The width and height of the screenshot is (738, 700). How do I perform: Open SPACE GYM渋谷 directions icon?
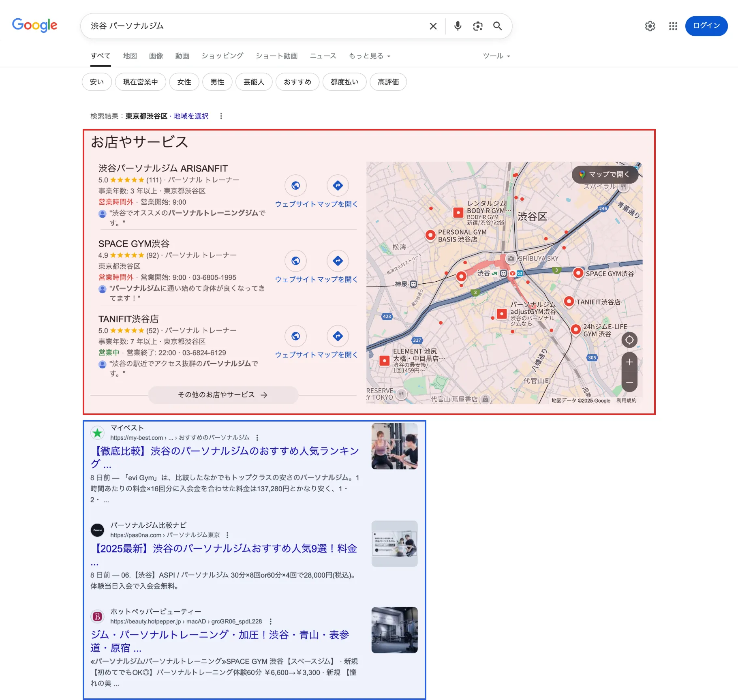pyautogui.click(x=338, y=261)
